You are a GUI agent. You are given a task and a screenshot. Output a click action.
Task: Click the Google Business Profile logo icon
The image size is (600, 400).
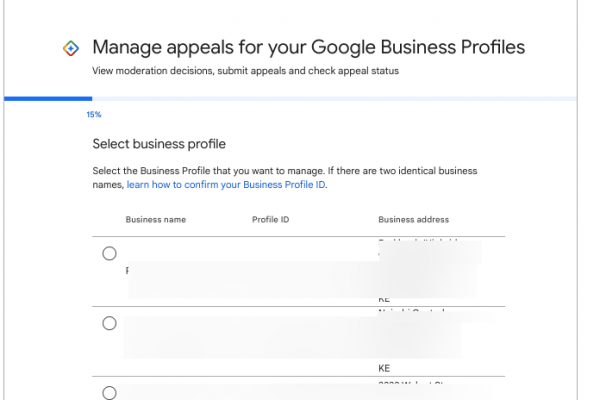coord(70,48)
